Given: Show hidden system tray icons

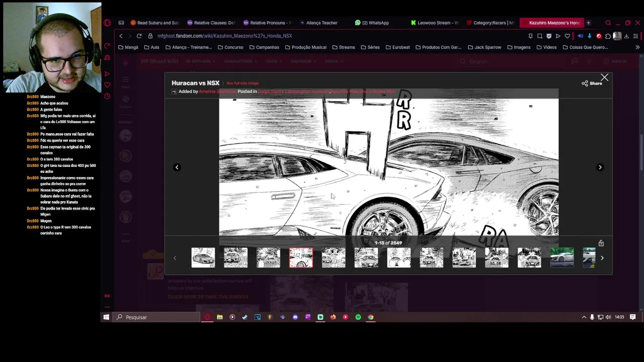Looking at the screenshot, I should click(584, 317).
